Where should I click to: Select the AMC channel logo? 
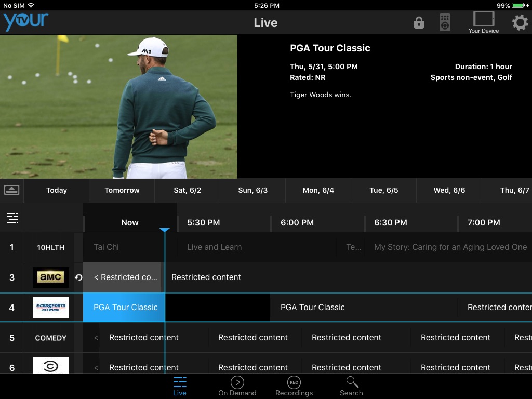point(51,277)
